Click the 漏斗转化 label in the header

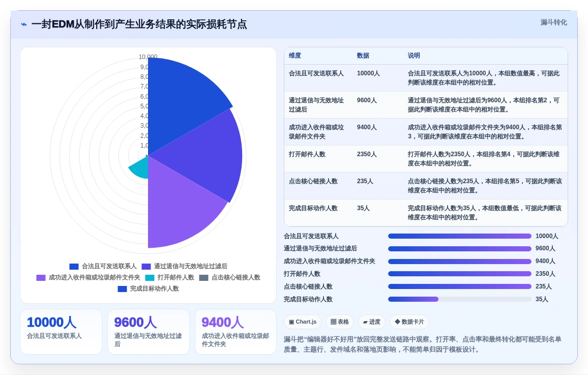click(553, 22)
